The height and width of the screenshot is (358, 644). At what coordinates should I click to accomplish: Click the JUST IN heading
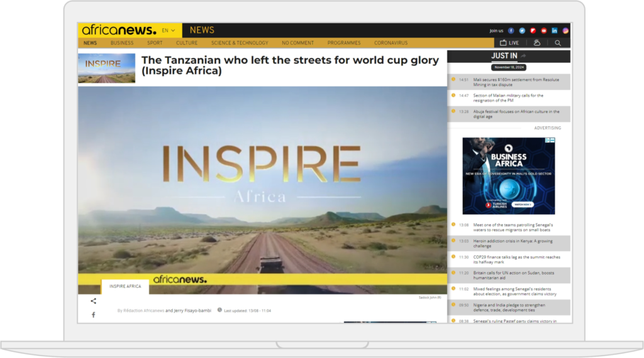coord(504,56)
